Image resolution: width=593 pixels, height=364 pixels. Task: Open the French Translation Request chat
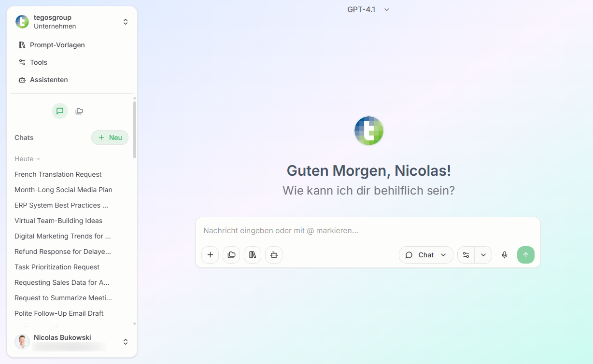click(58, 174)
